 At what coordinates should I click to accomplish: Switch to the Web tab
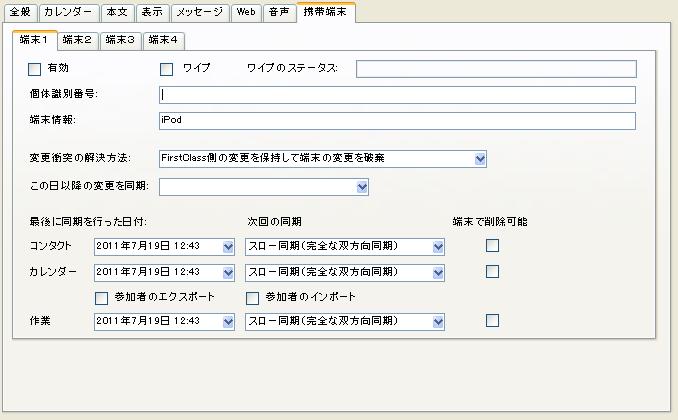[x=246, y=12]
